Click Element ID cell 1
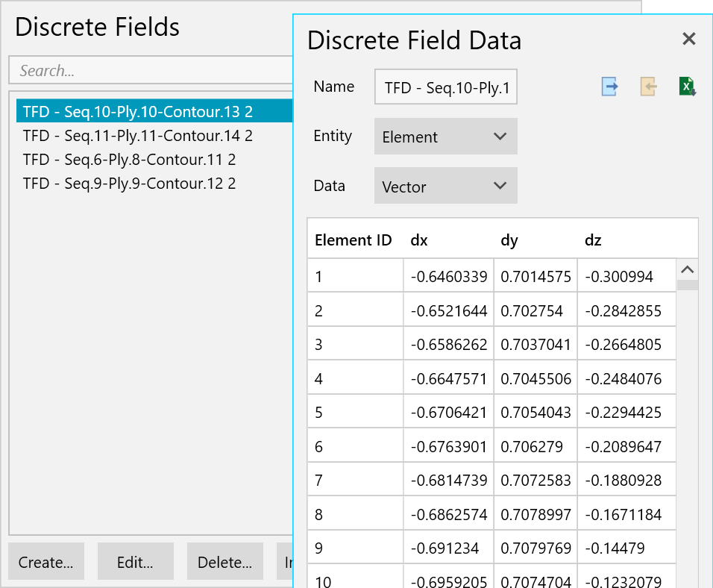The image size is (713, 588). point(355,276)
